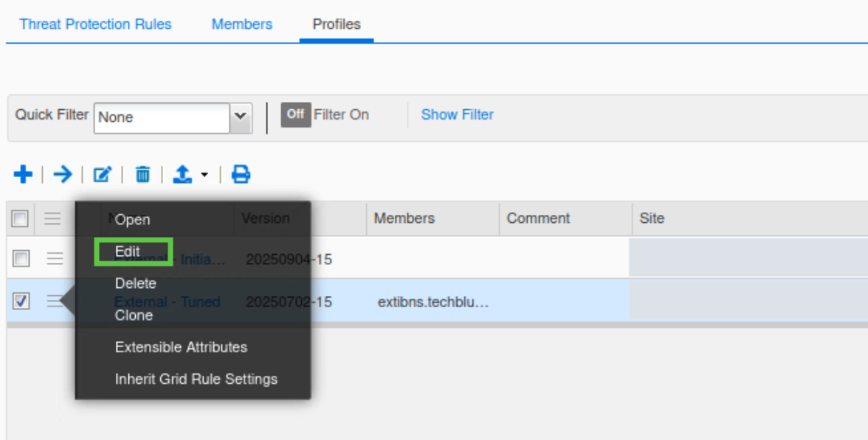Click the trash Delete icon in toolbar

(x=142, y=174)
